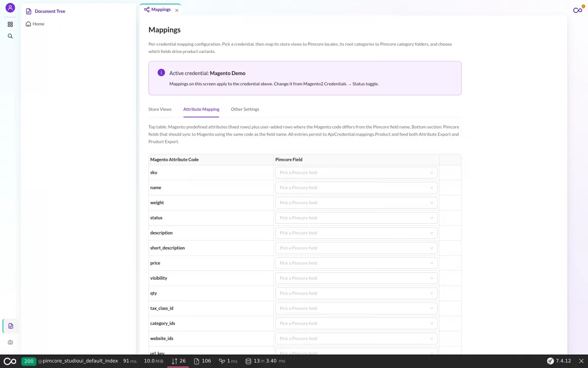
Task: Open the Pimcore field dropdown for visibility
Action: click(356, 278)
